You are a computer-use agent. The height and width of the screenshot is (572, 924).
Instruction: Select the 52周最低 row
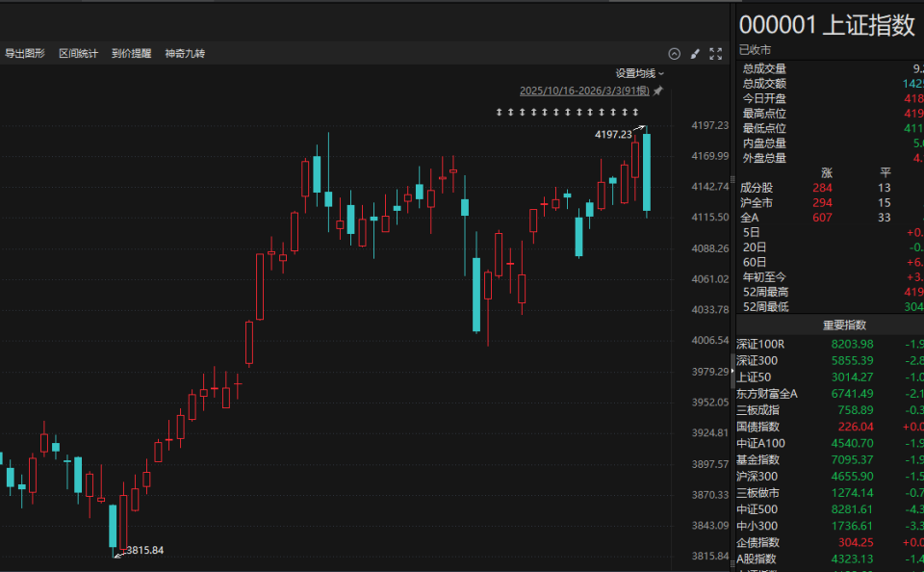tap(831, 306)
